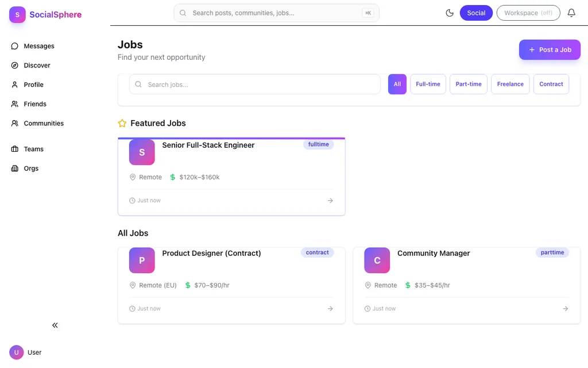
Task: Open Product Designer via arrow icon
Action: coord(330,309)
